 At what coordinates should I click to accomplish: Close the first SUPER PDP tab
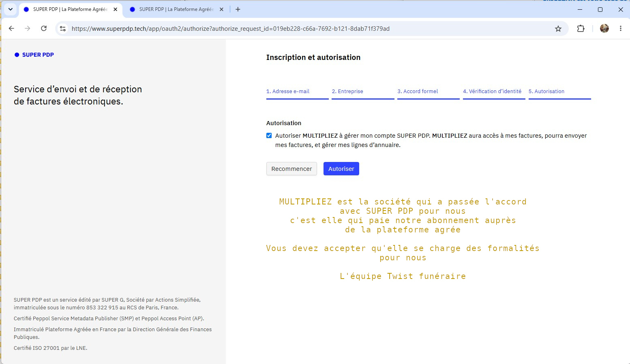[116, 9]
